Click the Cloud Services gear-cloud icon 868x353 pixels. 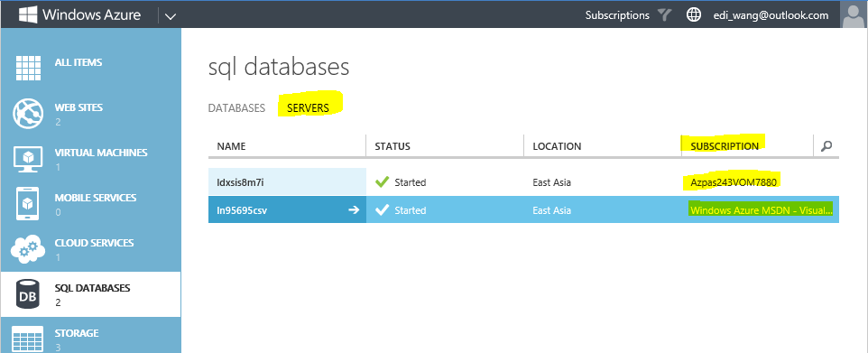click(28, 249)
